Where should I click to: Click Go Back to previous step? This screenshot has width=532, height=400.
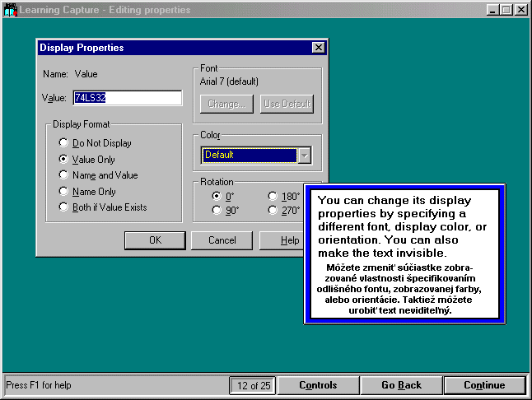tap(401, 385)
